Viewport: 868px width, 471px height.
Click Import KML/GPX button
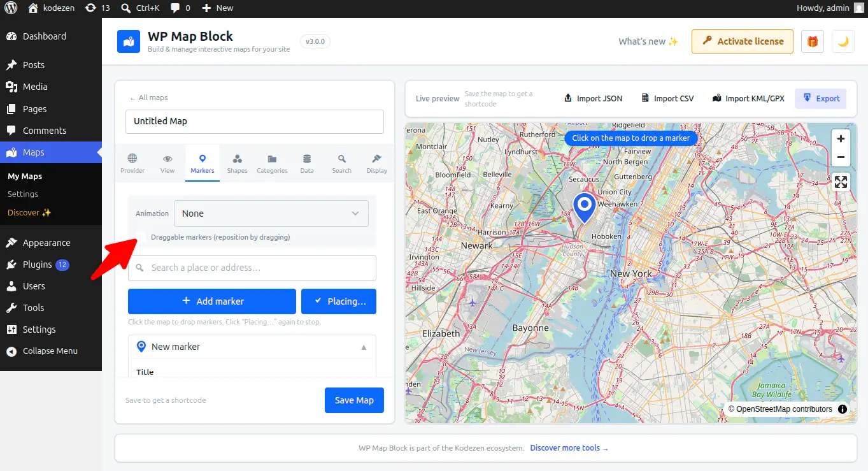click(x=748, y=98)
